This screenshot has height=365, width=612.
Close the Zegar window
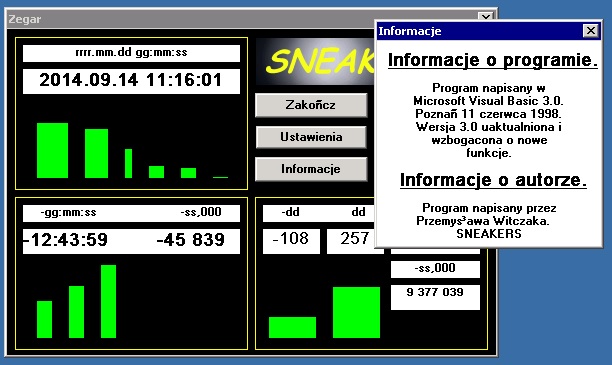coord(486,17)
